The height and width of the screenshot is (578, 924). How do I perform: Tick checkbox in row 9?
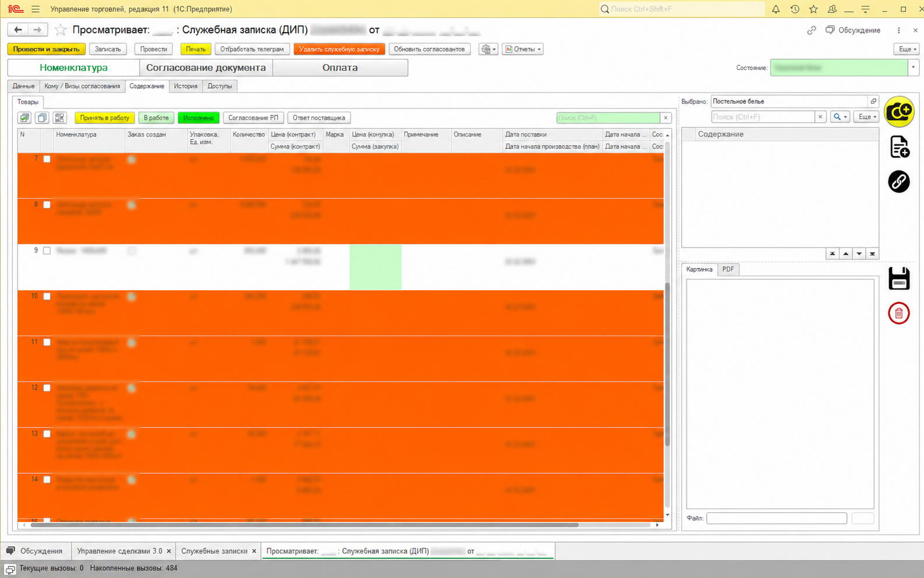pyautogui.click(x=47, y=251)
